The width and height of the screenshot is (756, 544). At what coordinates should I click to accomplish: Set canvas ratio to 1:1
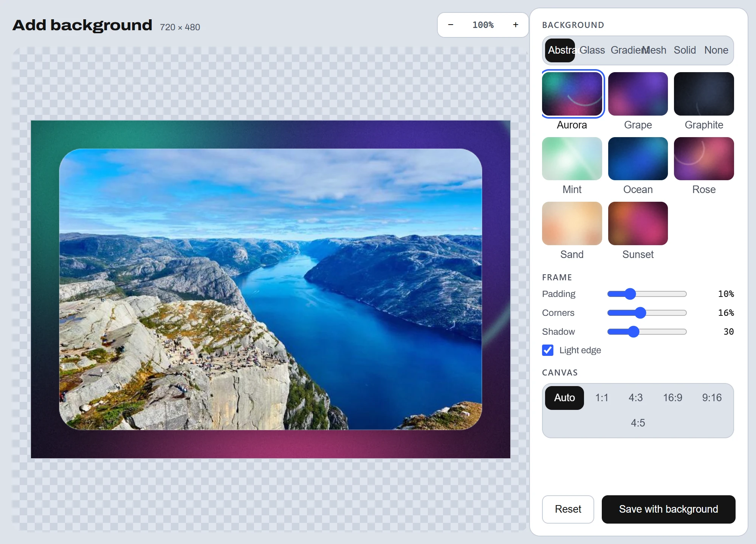click(602, 398)
